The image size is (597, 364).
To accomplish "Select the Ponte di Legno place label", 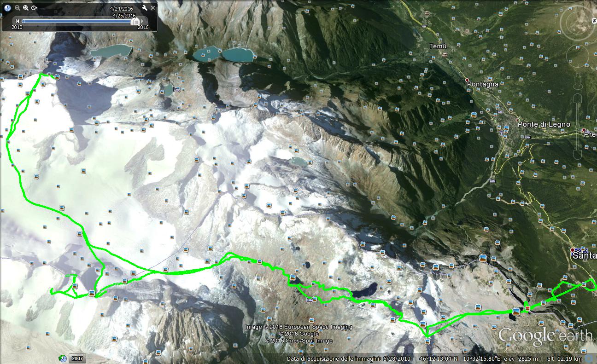I will pos(544,124).
